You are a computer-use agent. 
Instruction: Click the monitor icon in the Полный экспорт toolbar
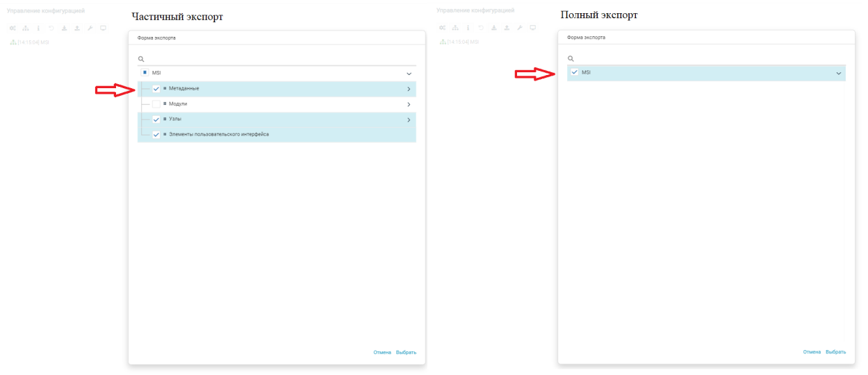tap(533, 28)
